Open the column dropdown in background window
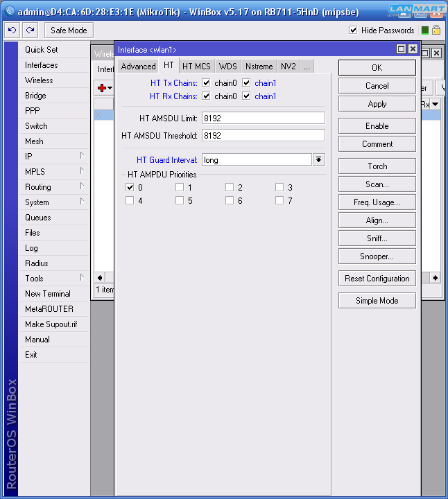 click(435, 105)
